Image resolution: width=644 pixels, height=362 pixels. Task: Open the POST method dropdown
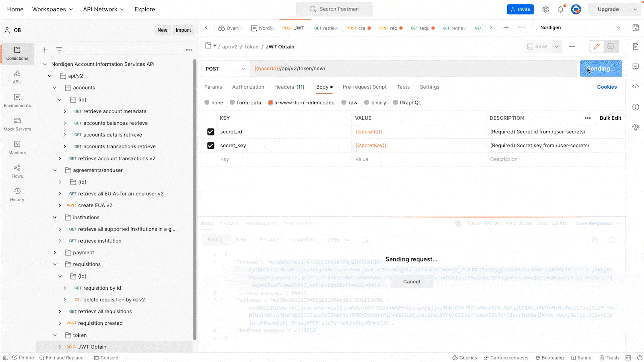pos(225,69)
